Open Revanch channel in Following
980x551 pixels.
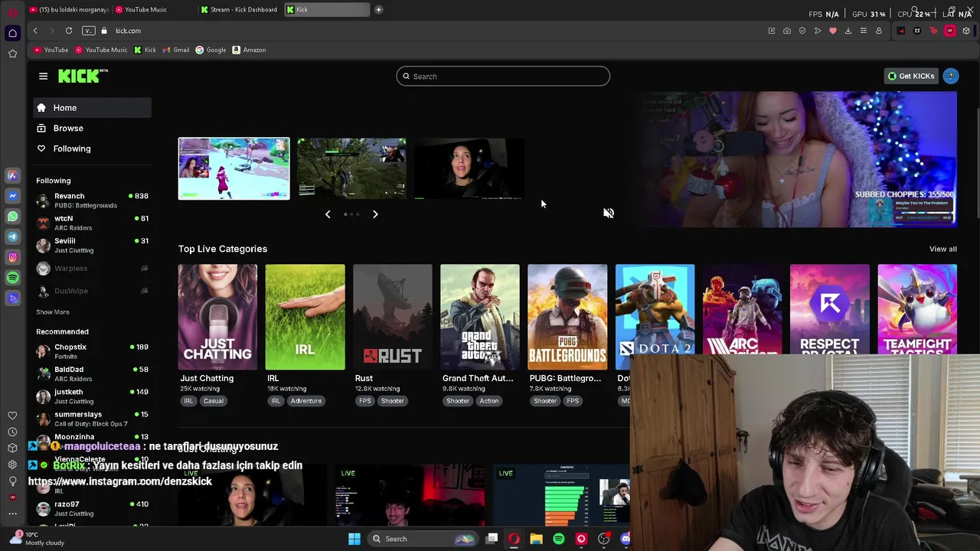(x=92, y=201)
